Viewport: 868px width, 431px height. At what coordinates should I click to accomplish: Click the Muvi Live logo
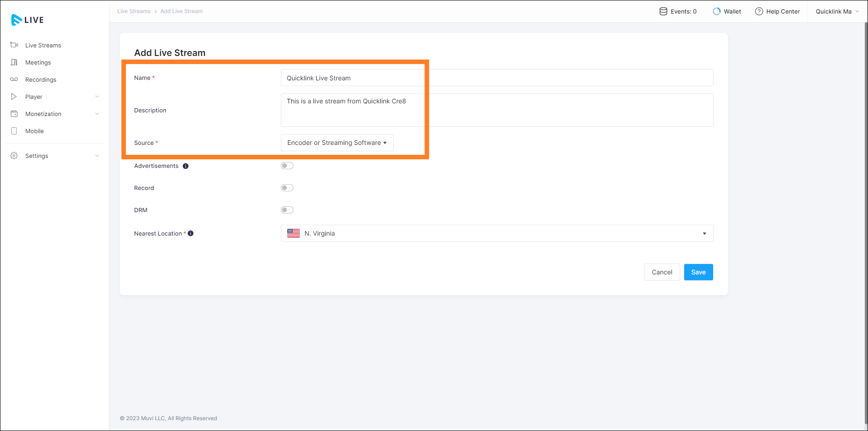point(27,20)
